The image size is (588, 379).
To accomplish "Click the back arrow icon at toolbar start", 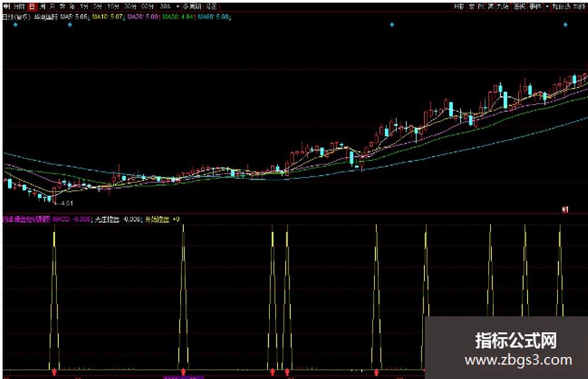I will pyautogui.click(x=7, y=6).
